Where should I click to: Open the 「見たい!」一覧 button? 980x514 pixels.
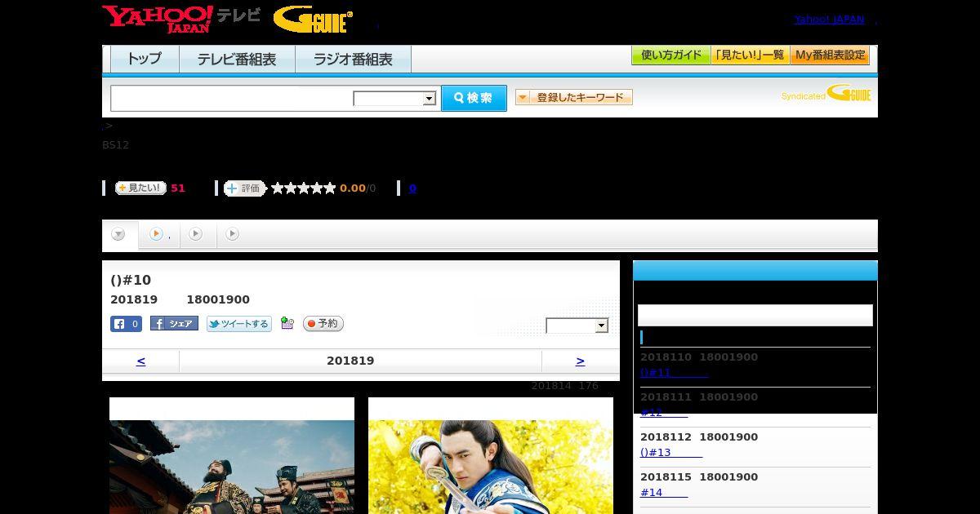(750, 55)
